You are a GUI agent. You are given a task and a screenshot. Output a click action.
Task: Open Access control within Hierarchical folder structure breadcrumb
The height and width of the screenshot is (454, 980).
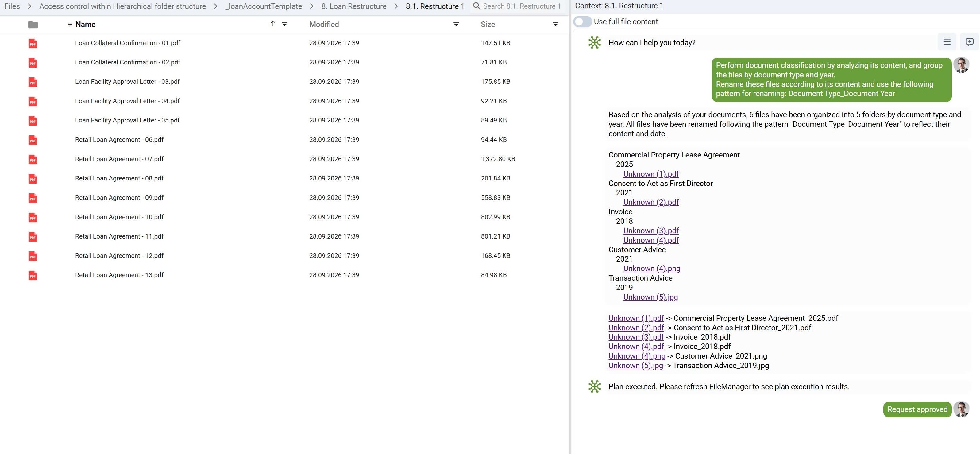click(x=122, y=6)
